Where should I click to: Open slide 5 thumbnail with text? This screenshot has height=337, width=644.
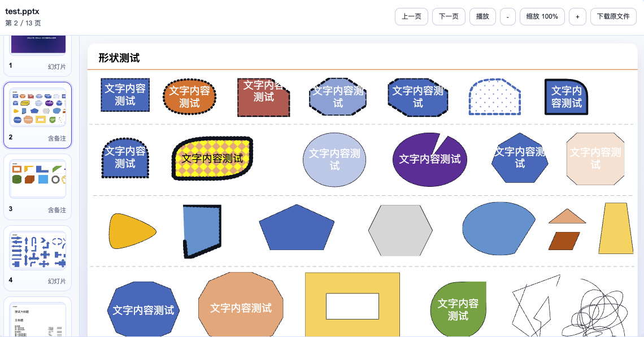click(38, 320)
